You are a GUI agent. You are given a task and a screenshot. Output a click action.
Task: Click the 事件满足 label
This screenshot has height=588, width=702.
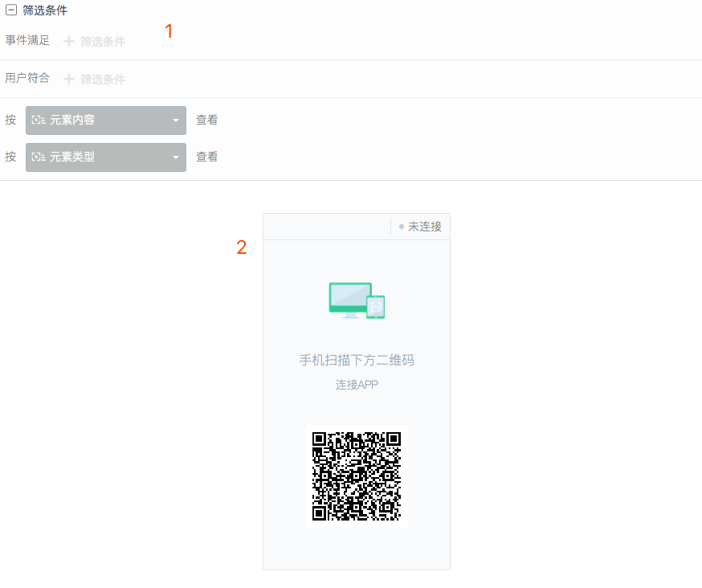point(27,40)
